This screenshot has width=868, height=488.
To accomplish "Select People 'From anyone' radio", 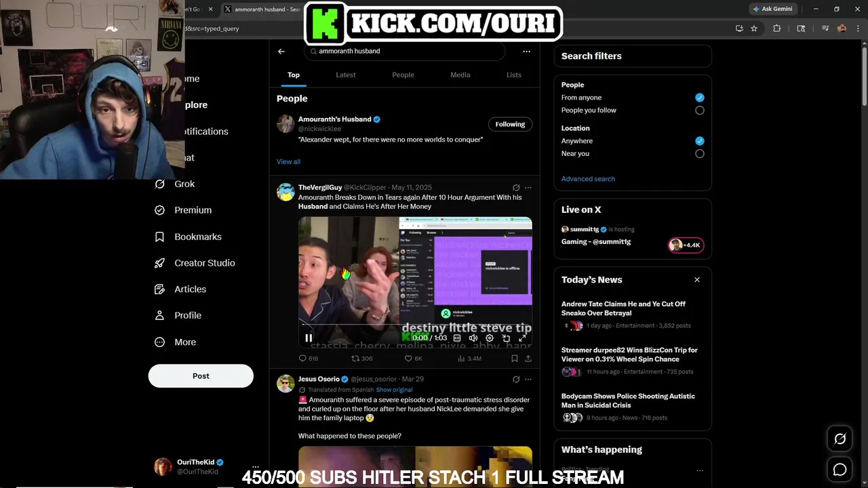I will coord(699,98).
